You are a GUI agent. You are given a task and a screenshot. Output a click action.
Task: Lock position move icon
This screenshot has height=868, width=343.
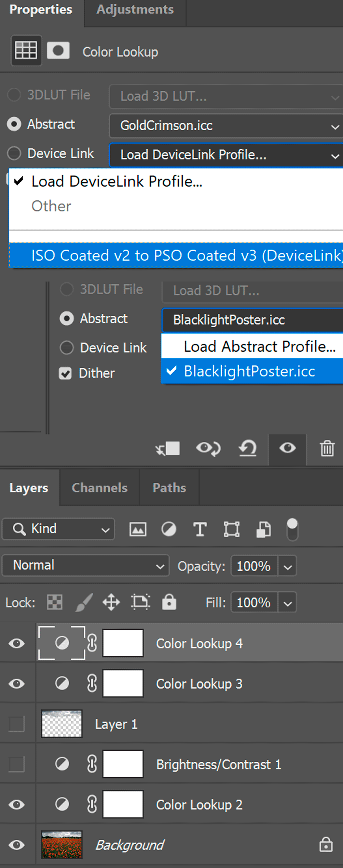tap(111, 602)
